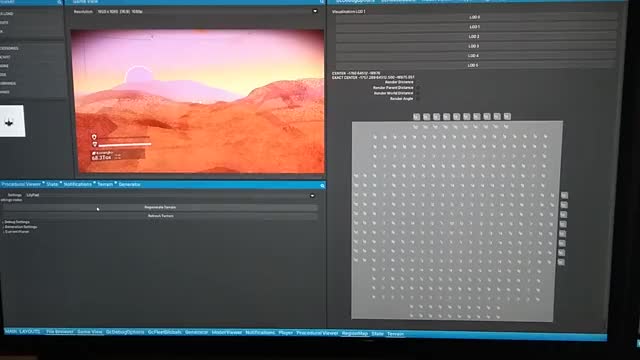Screen dimensions: 640x360
Task: Click inside the Game View viewport
Action: click(x=198, y=101)
